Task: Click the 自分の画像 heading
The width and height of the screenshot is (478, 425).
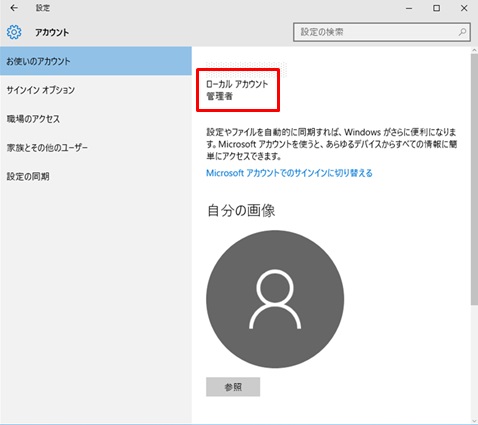Action: pyautogui.click(x=241, y=211)
